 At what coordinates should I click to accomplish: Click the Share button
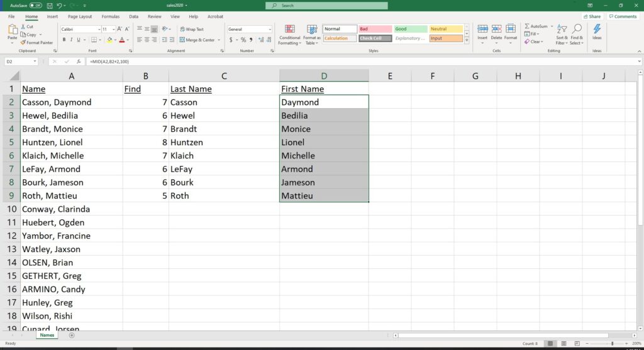coord(592,17)
